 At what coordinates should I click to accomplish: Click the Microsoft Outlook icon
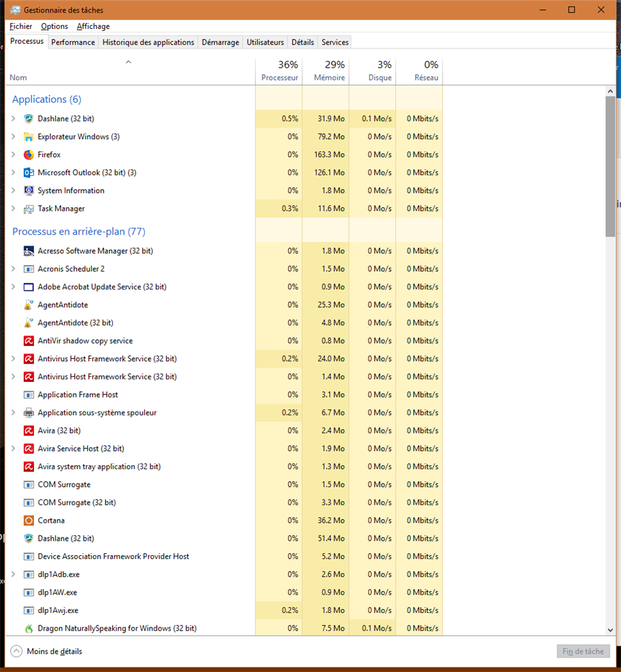[x=29, y=173]
